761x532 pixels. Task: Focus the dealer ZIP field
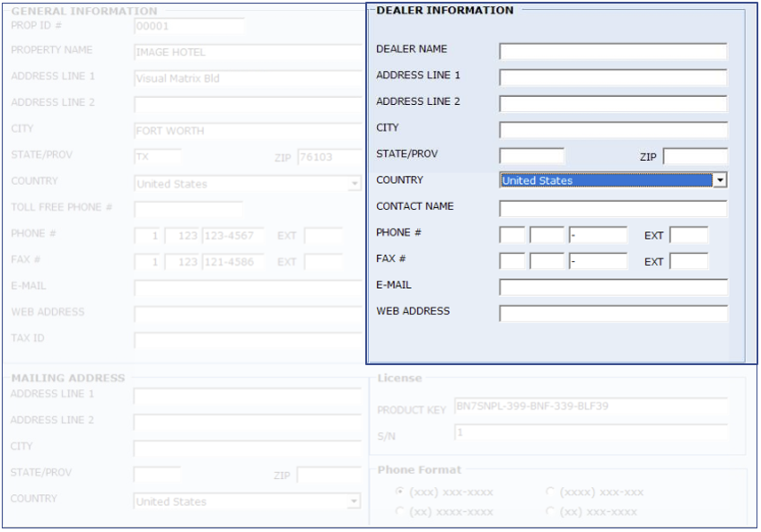tap(695, 157)
